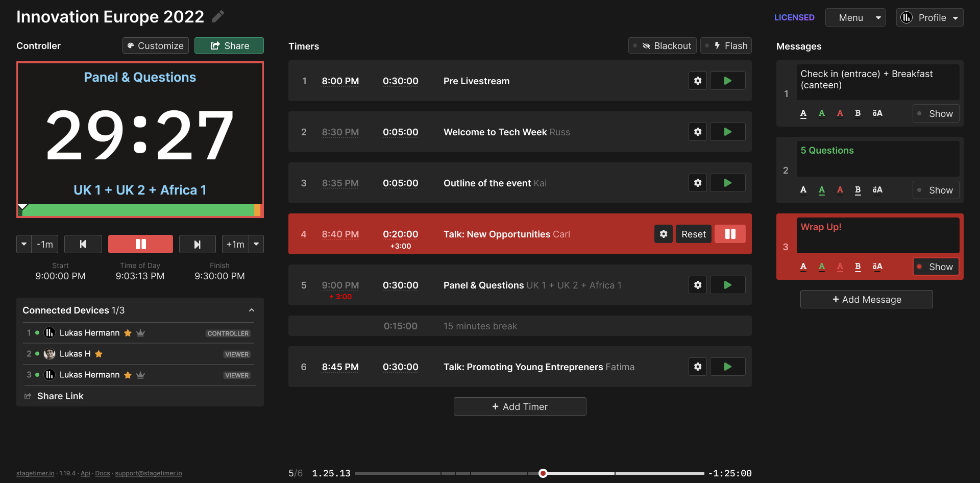
Task: Collapse the Connected Devices list
Action: tap(251, 310)
